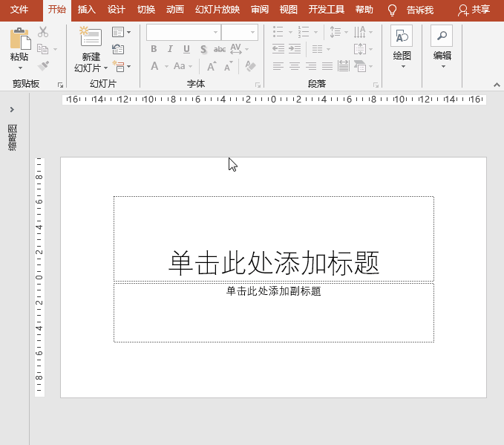Toggle Align Left paragraph
This screenshot has height=445, width=504.
278,66
